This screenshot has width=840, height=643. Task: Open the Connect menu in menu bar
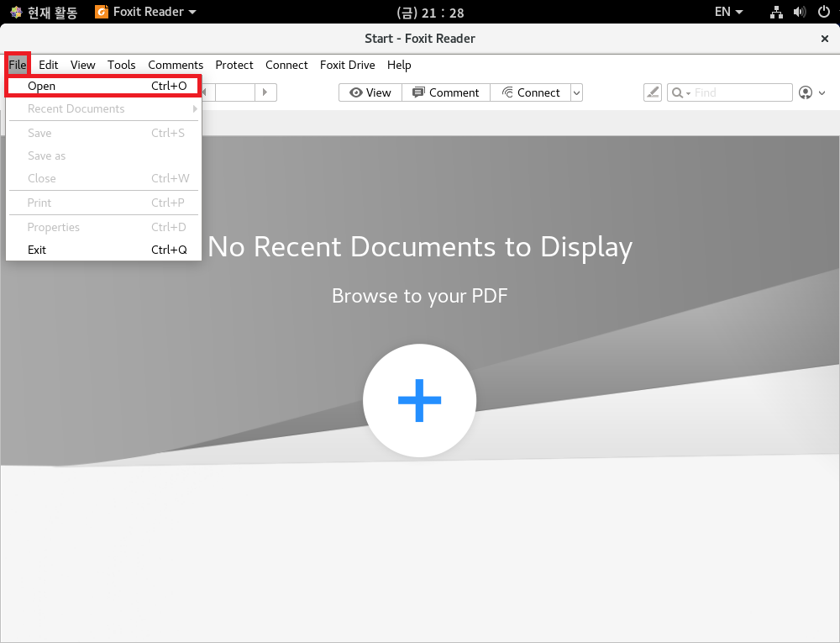(x=286, y=65)
